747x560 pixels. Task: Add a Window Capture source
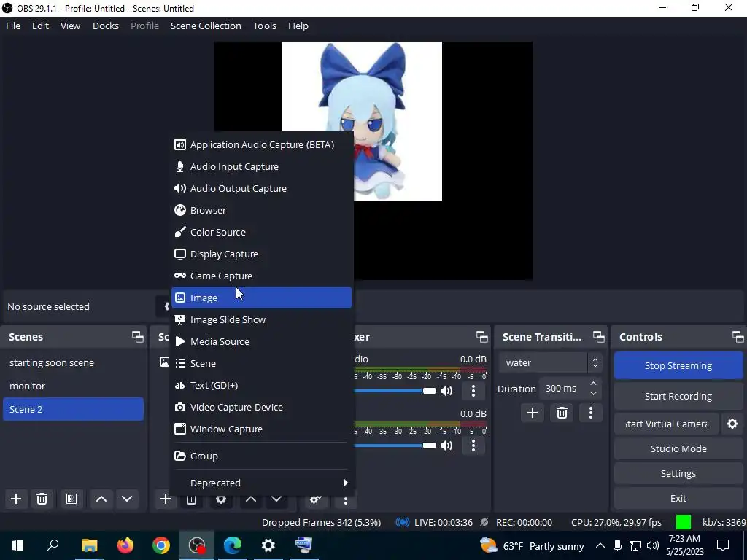(x=261, y=429)
